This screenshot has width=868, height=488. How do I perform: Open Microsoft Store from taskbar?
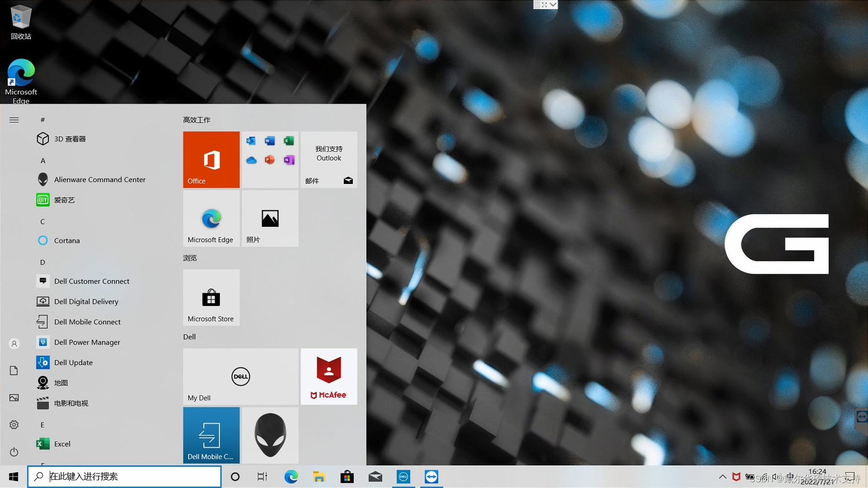347,476
